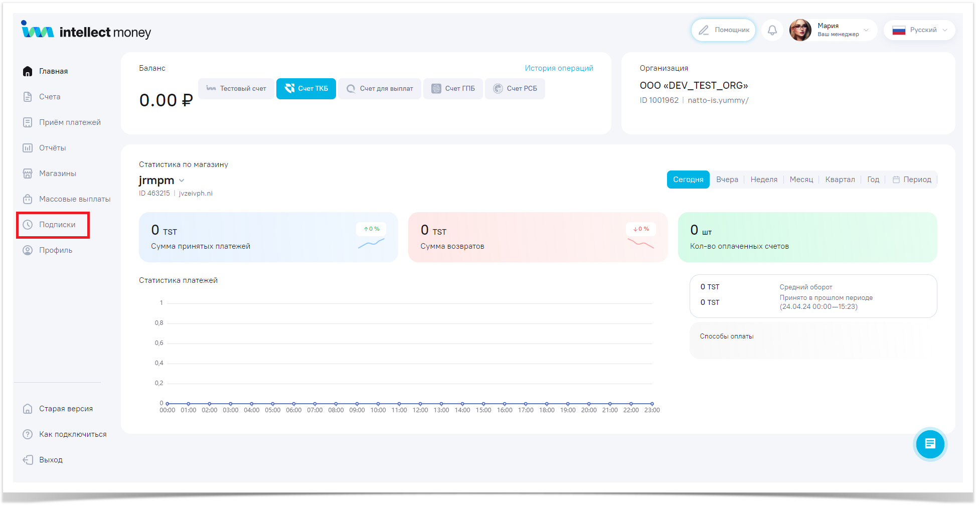This screenshot has height=507, width=980.
Task: Click the Магазины shop icon in sidebar
Action: point(28,174)
